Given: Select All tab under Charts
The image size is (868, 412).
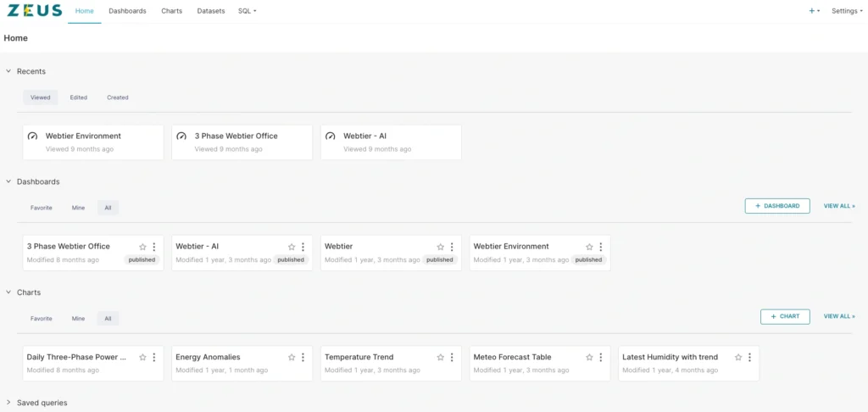Looking at the screenshot, I should coord(108,319).
